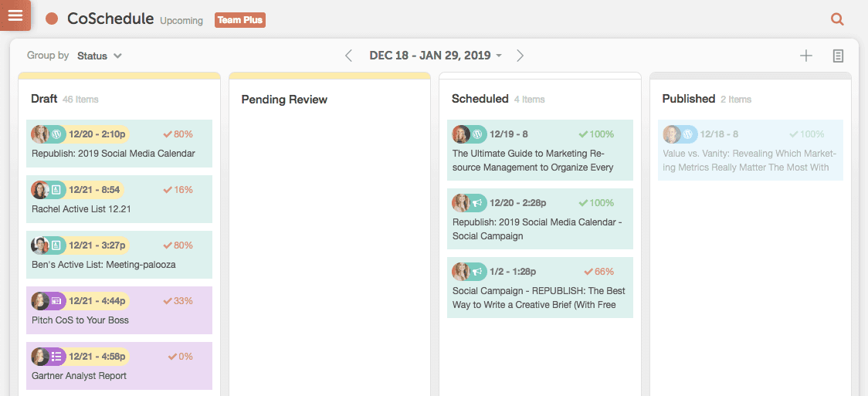Open the document list view icon
The width and height of the screenshot is (868, 396).
click(x=839, y=56)
